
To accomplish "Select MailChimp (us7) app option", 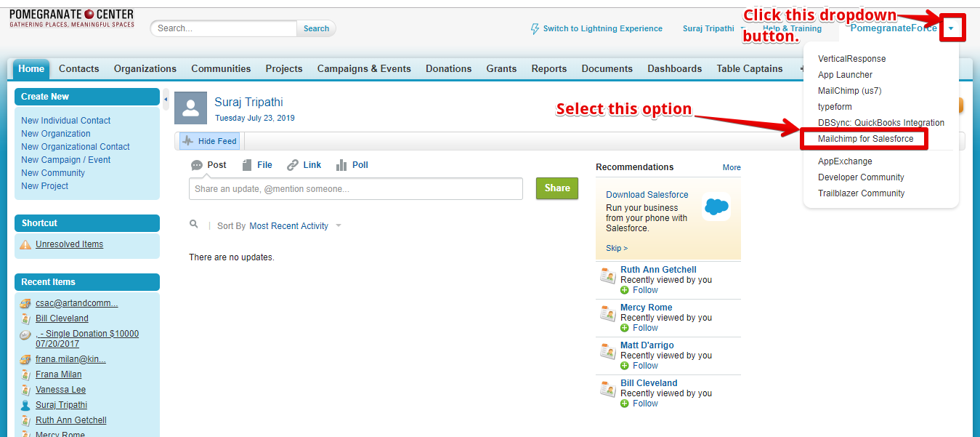I will pos(849,91).
